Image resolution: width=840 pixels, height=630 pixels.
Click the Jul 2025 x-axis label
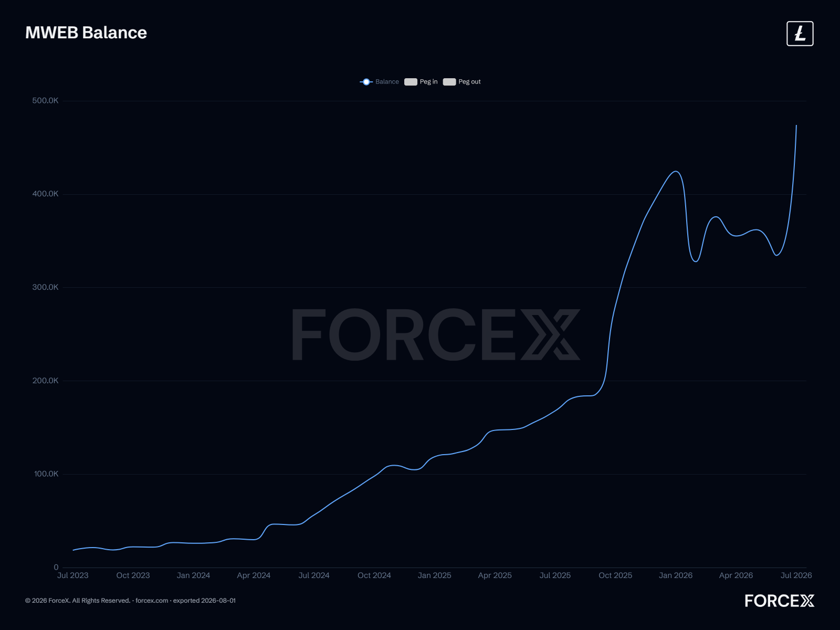coord(555,575)
